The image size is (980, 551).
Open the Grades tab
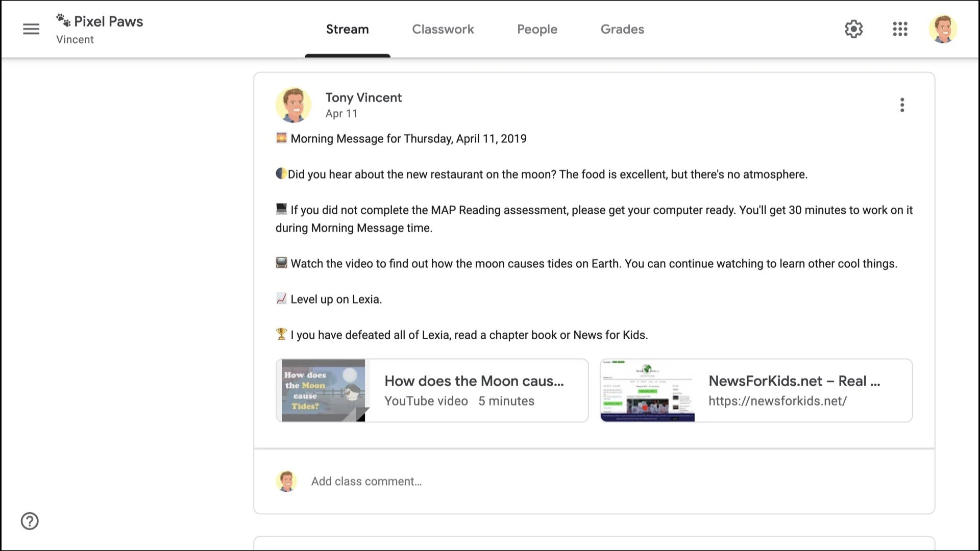point(622,30)
